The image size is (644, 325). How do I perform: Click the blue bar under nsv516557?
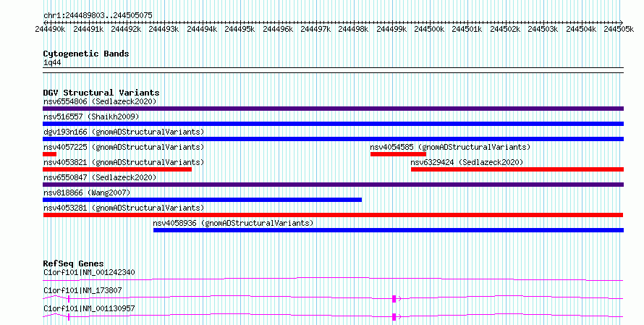click(x=333, y=124)
